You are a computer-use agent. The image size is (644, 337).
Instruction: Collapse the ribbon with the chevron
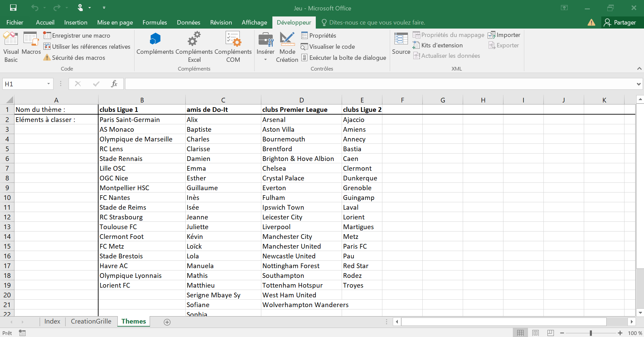pos(639,69)
